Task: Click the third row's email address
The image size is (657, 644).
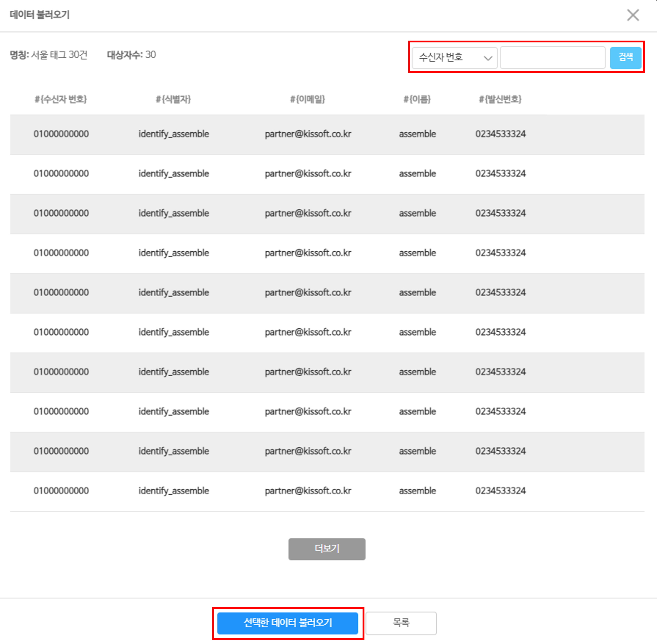Action: tap(308, 213)
